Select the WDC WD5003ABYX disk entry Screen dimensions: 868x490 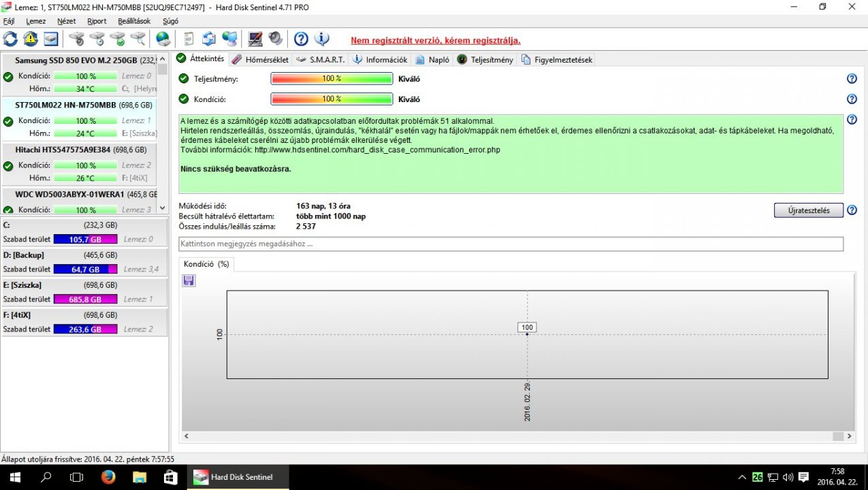[79, 201]
